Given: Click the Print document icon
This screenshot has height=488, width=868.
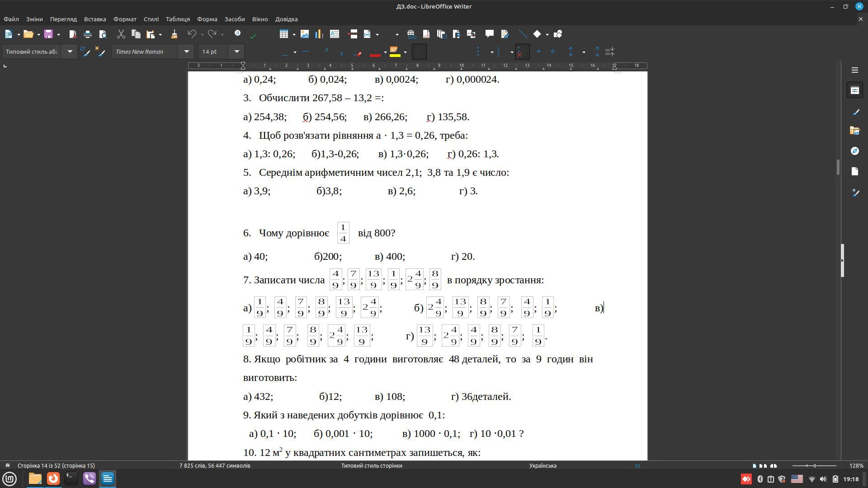Looking at the screenshot, I should pos(88,34).
